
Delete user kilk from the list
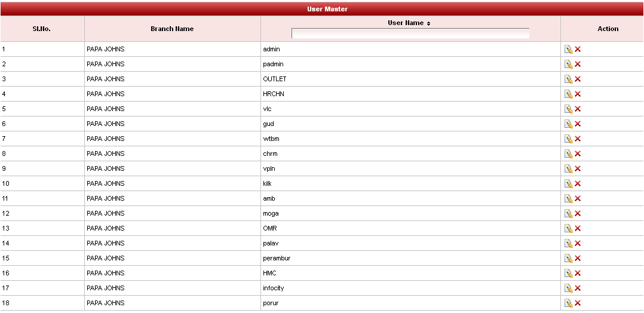pyautogui.click(x=578, y=183)
